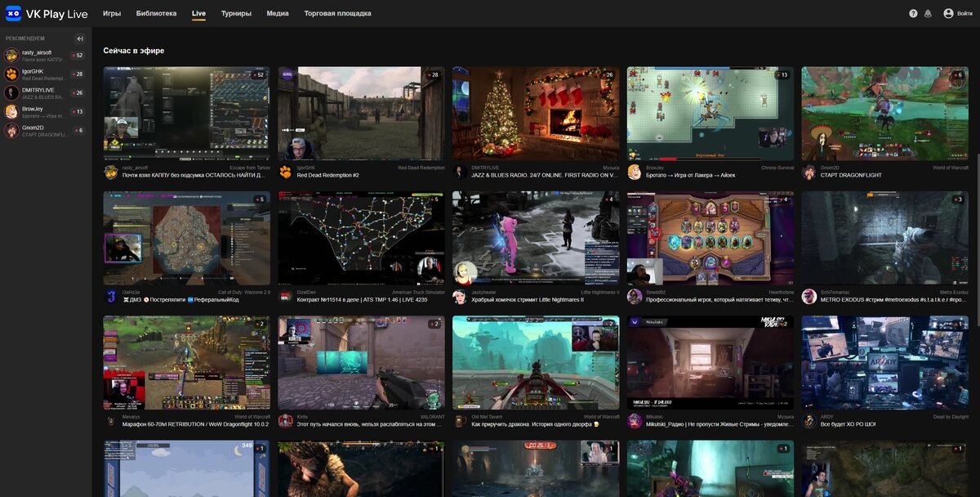Screen dimensions: 980x497
Task: Click rasty_airsoft avatar under the Tarkov stream card
Action: pos(111,172)
